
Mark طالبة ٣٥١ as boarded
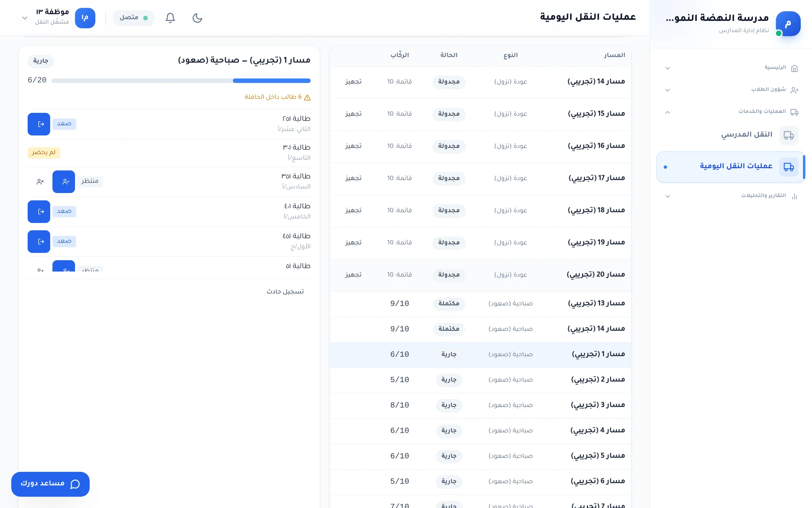pos(64,182)
